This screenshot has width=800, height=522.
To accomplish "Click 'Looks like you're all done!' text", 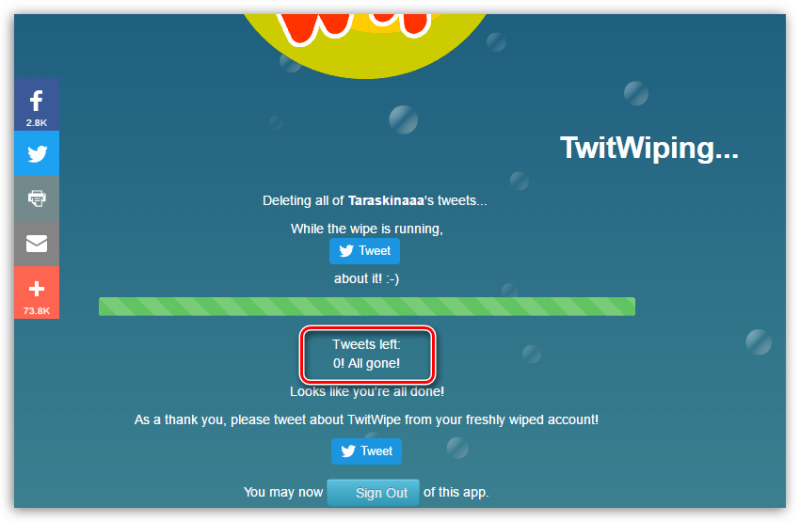I will tap(367, 392).
